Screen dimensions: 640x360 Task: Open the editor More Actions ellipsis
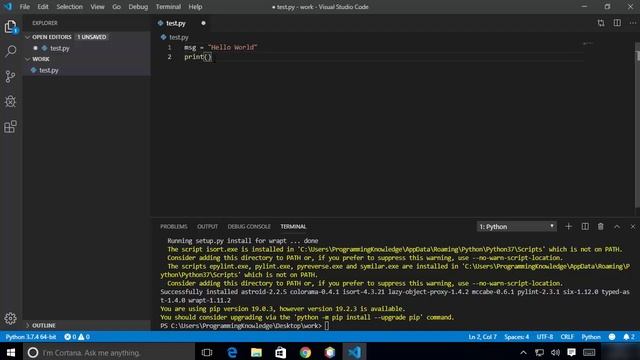[633, 23]
